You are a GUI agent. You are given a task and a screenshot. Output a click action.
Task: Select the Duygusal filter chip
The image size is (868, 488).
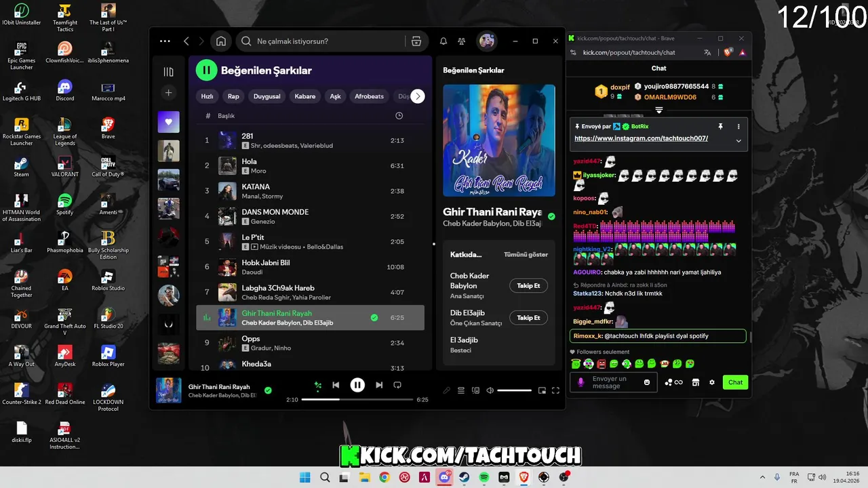[x=267, y=96]
